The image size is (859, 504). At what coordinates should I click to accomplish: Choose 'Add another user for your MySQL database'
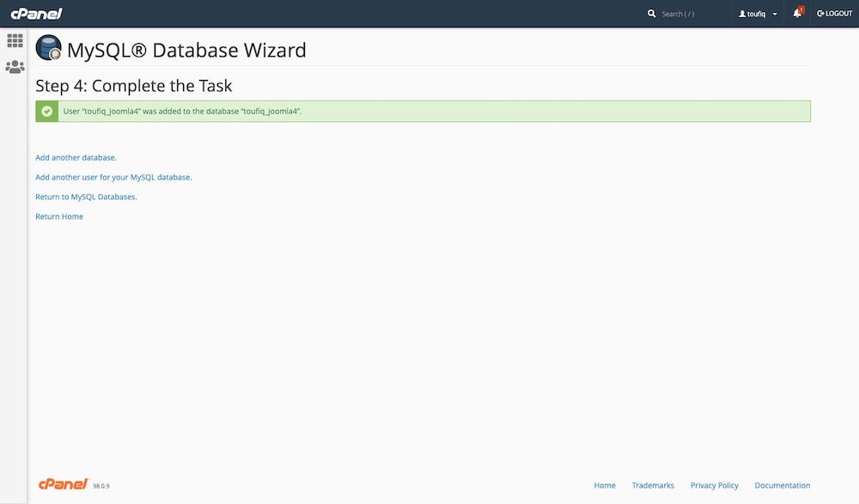[113, 178]
